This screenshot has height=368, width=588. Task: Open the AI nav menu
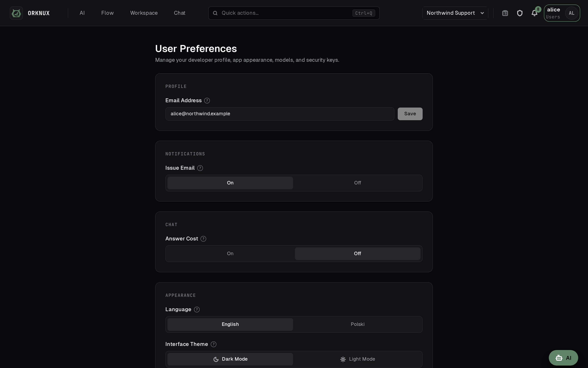[82, 13]
